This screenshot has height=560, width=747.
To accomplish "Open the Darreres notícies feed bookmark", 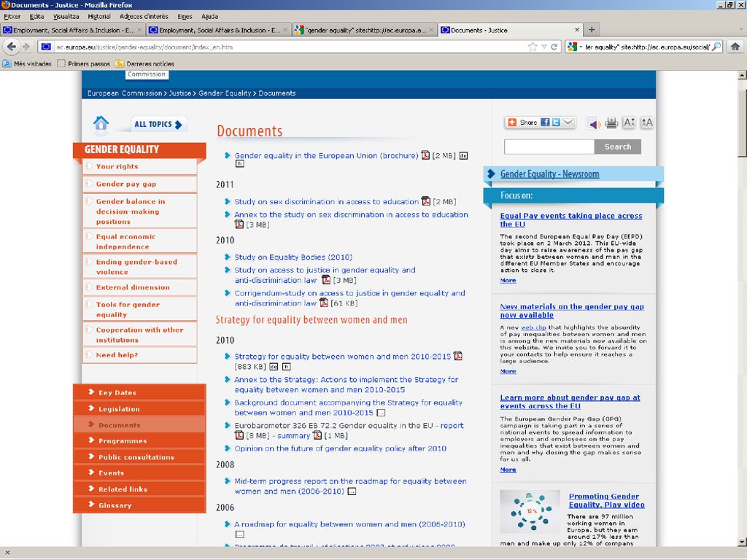I will point(145,63).
